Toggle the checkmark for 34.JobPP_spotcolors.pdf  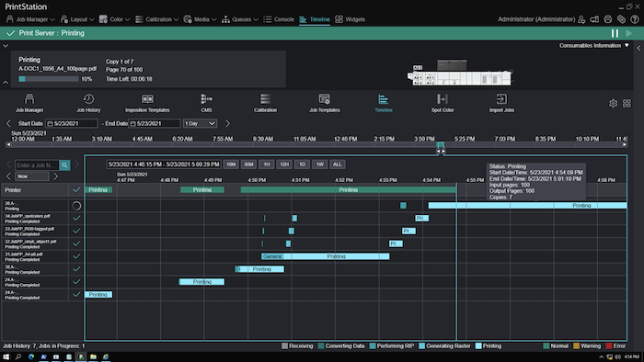point(76,218)
